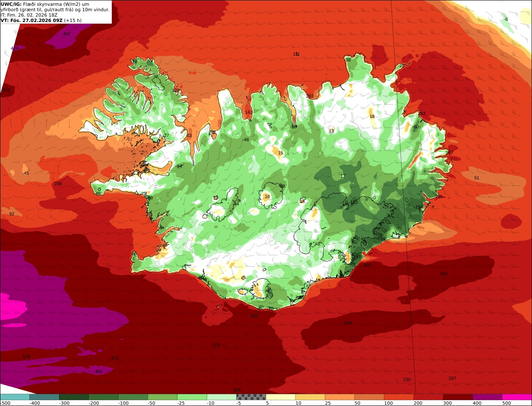Click the '326' value over the southeast sea
Screen dimensions: 532x406
[443, 274]
